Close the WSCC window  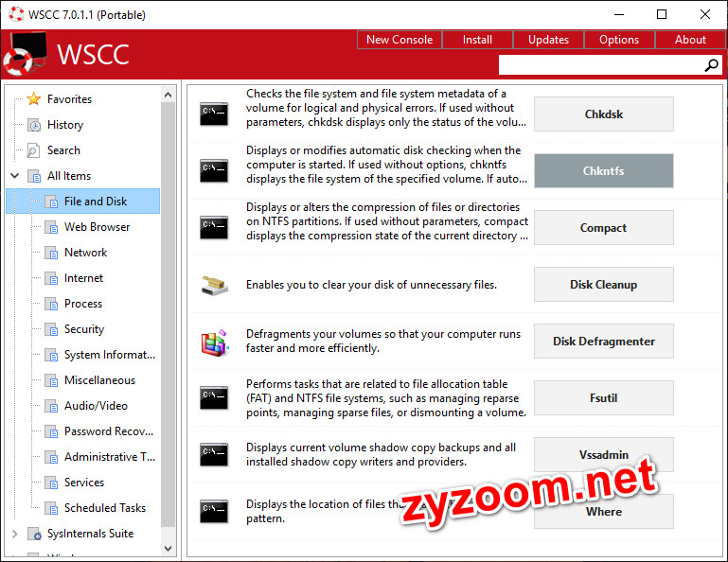(704, 14)
